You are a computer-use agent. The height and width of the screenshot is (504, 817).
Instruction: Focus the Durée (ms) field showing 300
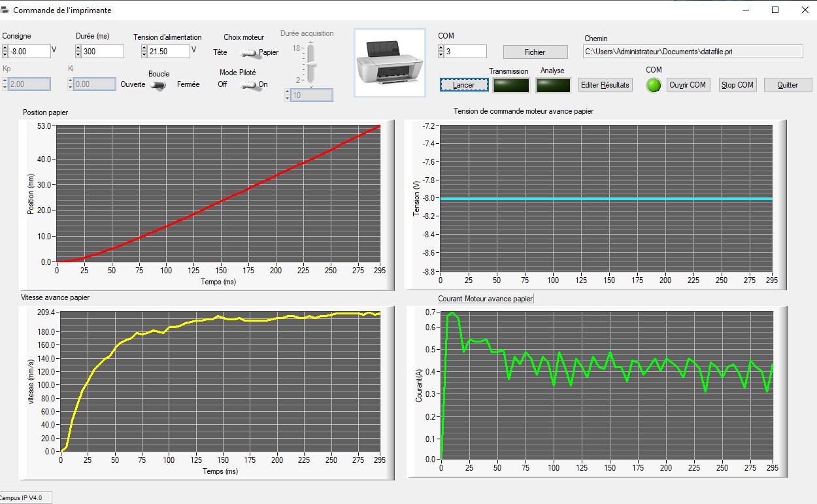pos(103,51)
